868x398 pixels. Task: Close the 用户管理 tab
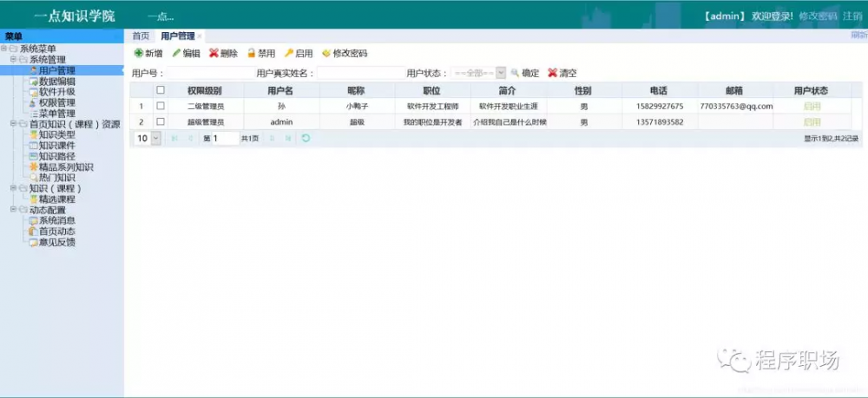(200, 36)
